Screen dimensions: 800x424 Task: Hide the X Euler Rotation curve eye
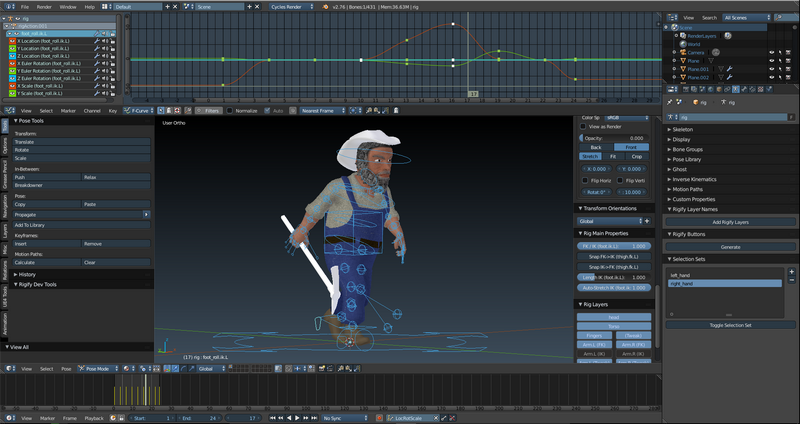12,63
